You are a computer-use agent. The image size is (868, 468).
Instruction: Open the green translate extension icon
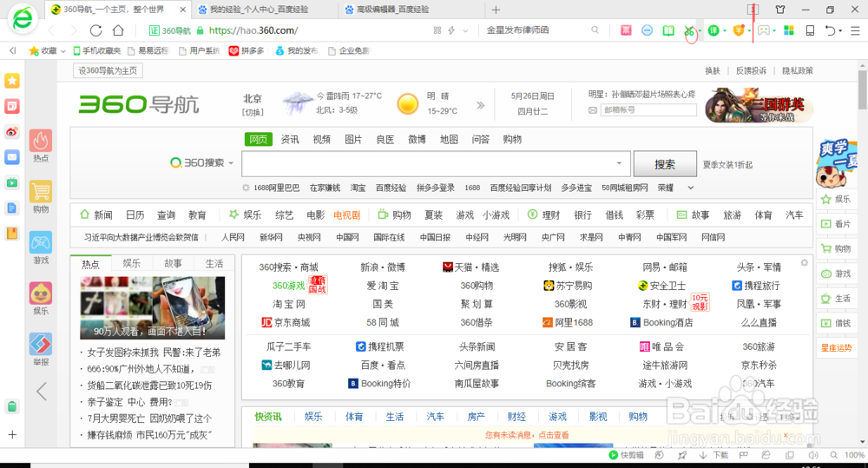coord(713,30)
